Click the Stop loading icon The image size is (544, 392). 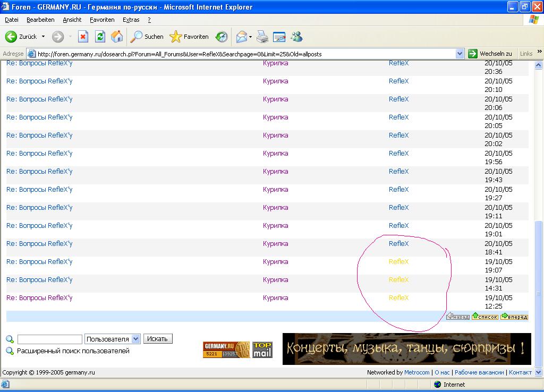(83, 37)
